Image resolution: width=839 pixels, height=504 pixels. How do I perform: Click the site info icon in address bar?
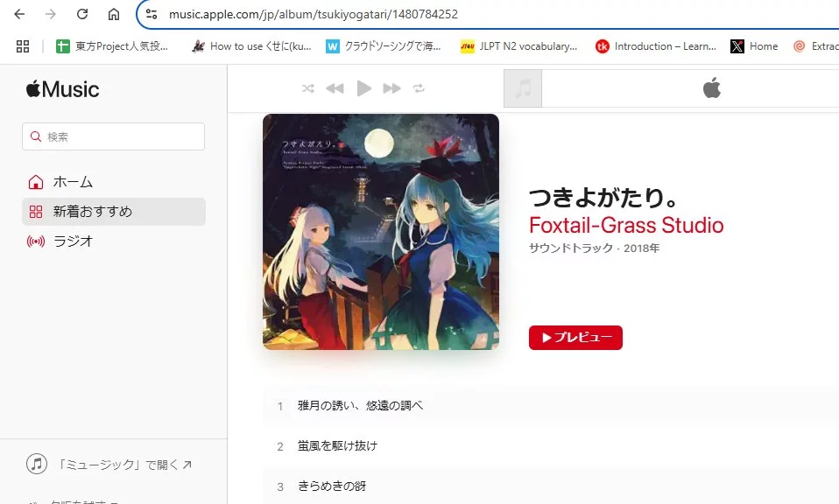click(x=152, y=14)
